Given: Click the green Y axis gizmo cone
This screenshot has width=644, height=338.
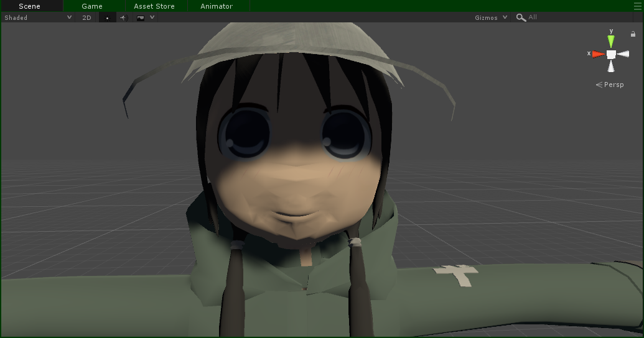Looking at the screenshot, I should pyautogui.click(x=611, y=41).
